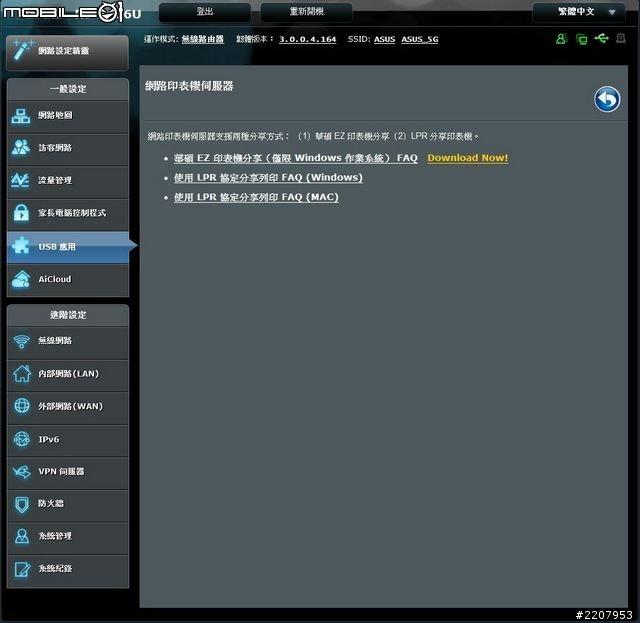
Task: Open the 網路地圖 network map page
Action: pyautogui.click(x=67, y=115)
